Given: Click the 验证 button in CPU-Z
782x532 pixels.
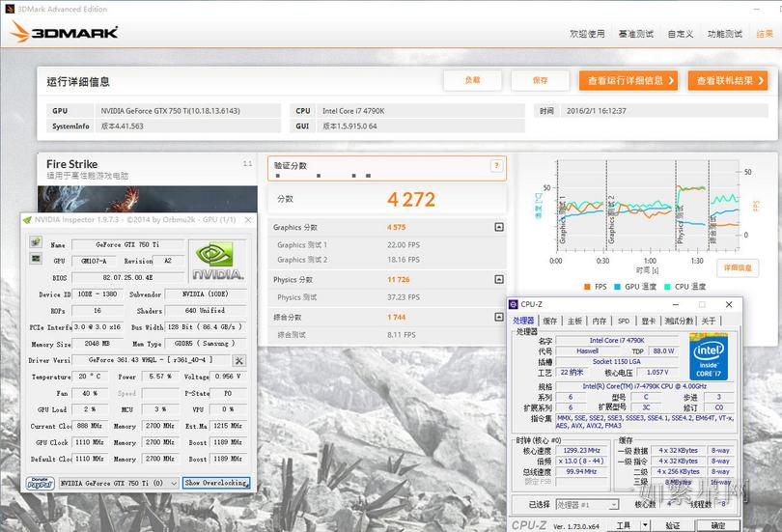Looking at the screenshot, I should [x=673, y=525].
